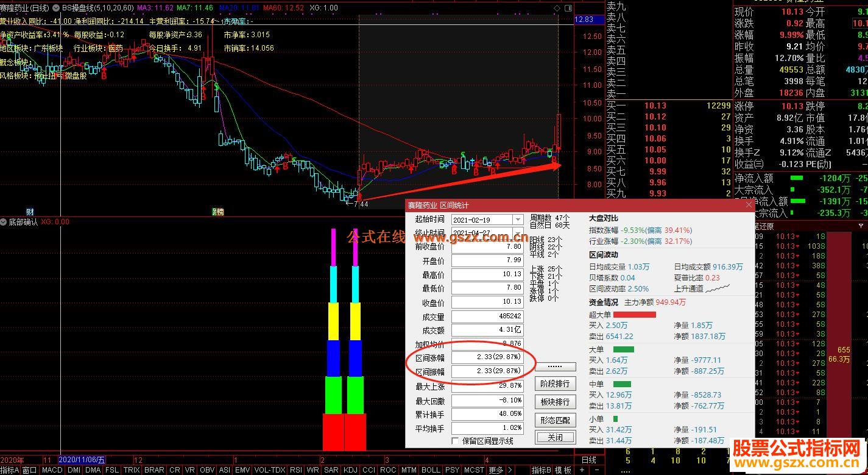Select the VOL-TDX indicator tab
Viewport: 868px width, 475px height.
[270, 470]
